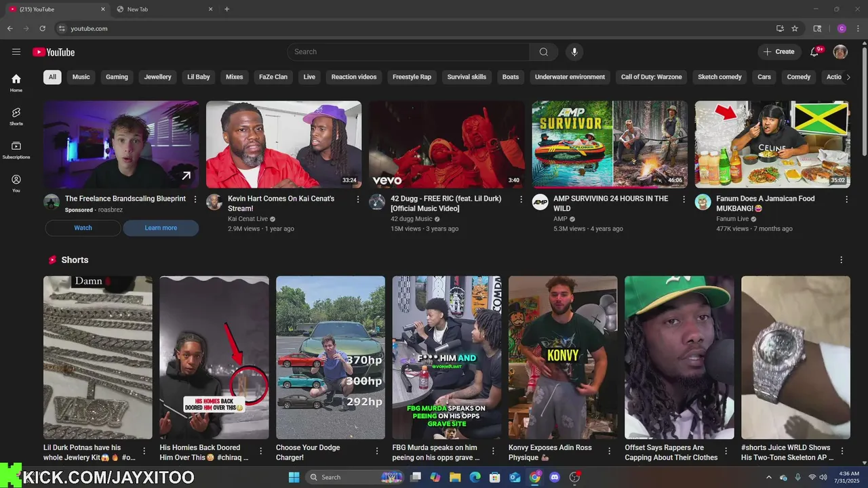Image resolution: width=868 pixels, height=488 pixels.
Task: Open Shorts in the sidebar
Action: [x=16, y=116]
